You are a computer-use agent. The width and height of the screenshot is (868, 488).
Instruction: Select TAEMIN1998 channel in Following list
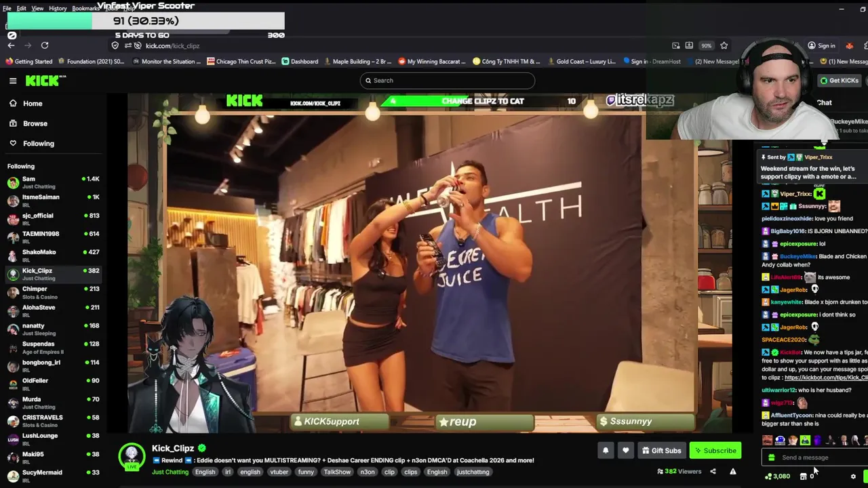tap(53, 237)
